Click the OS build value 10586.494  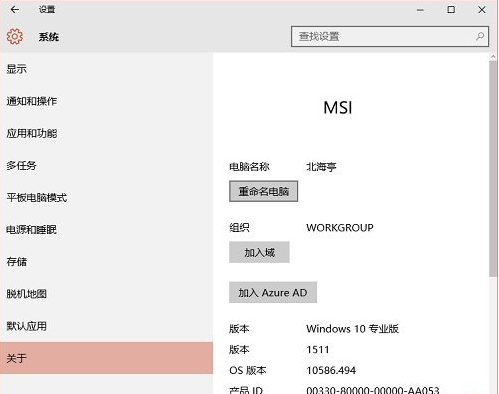coord(331,370)
